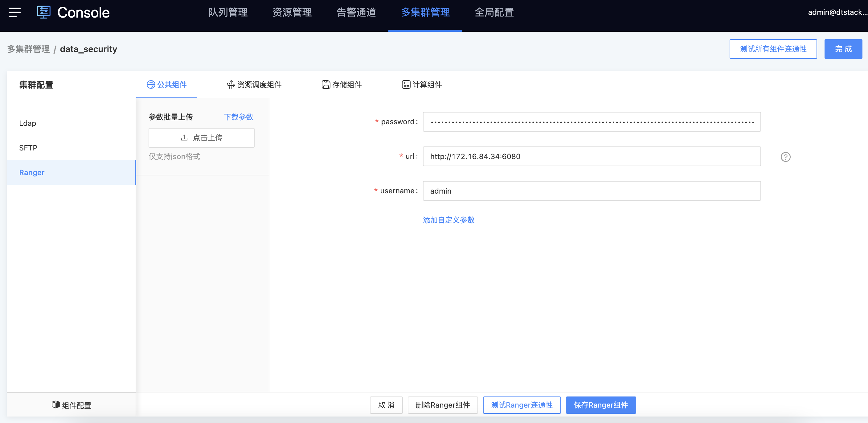This screenshot has height=423, width=868.
Task: Click the 公共组件 globe icon
Action: pyautogui.click(x=151, y=84)
